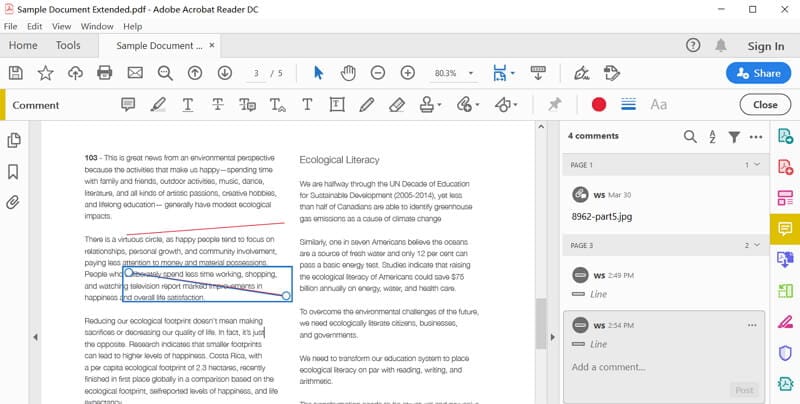
Task: Open Attachments paperclip panel
Action: coord(13,202)
